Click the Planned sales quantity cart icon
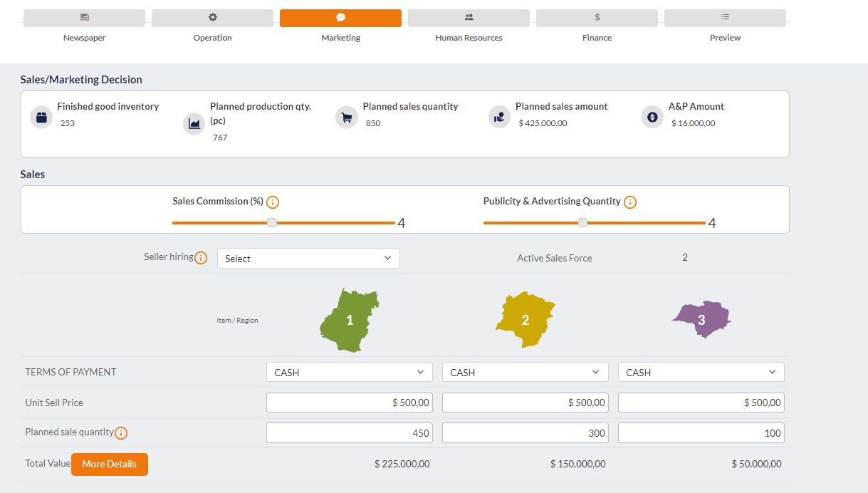The width and height of the screenshot is (868, 493). coord(347,117)
